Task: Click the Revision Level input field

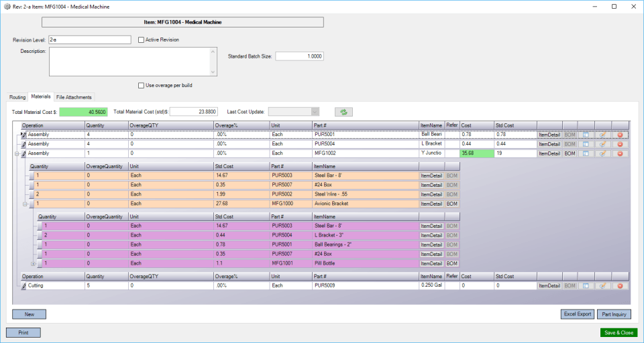Action: [89, 40]
